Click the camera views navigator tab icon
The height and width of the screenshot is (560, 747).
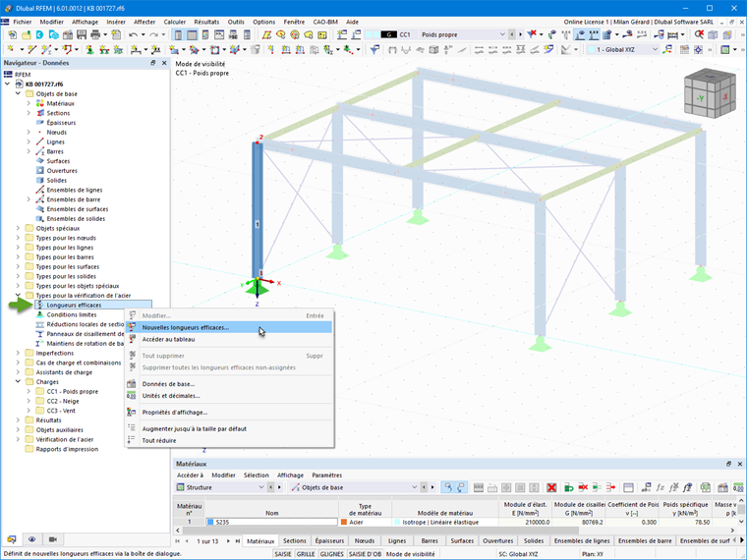[x=53, y=539]
